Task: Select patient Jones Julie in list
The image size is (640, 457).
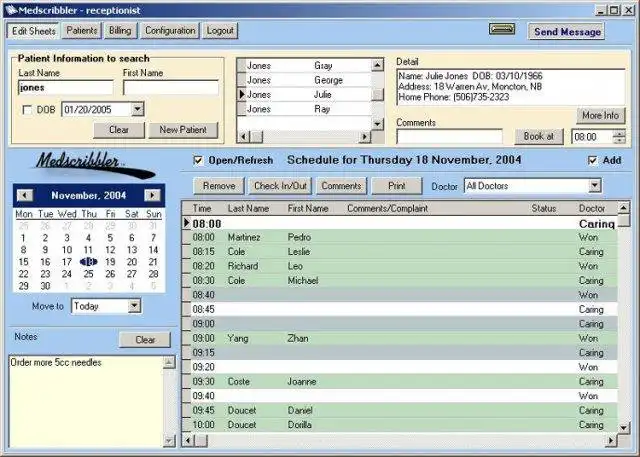Action: click(304, 94)
